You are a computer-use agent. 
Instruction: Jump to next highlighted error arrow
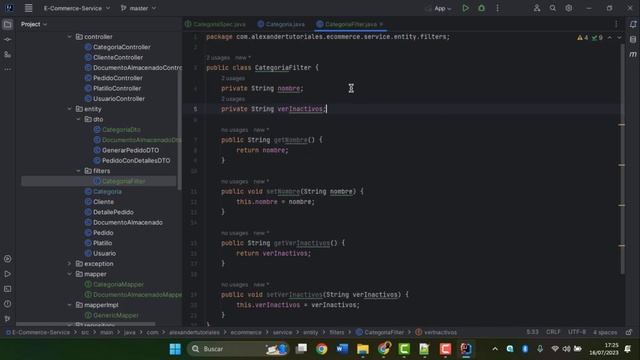coord(619,38)
